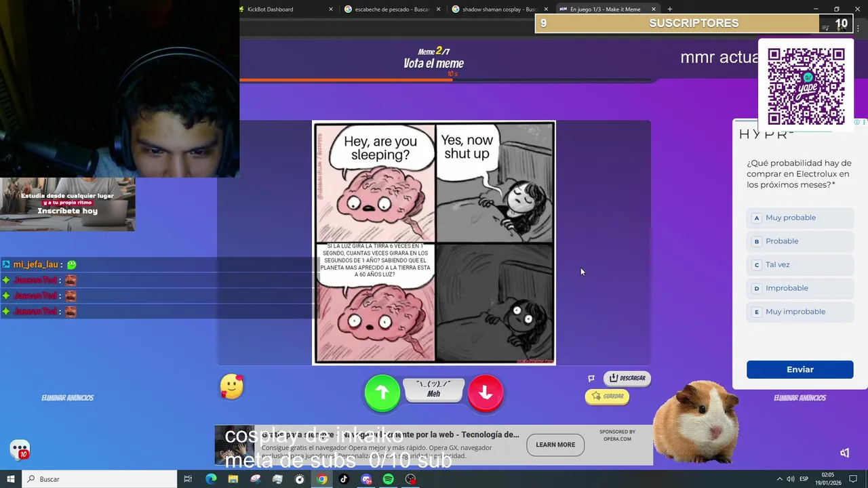Click left Eliminar Anuncios link
This screenshot has height=488, width=868.
(68, 398)
